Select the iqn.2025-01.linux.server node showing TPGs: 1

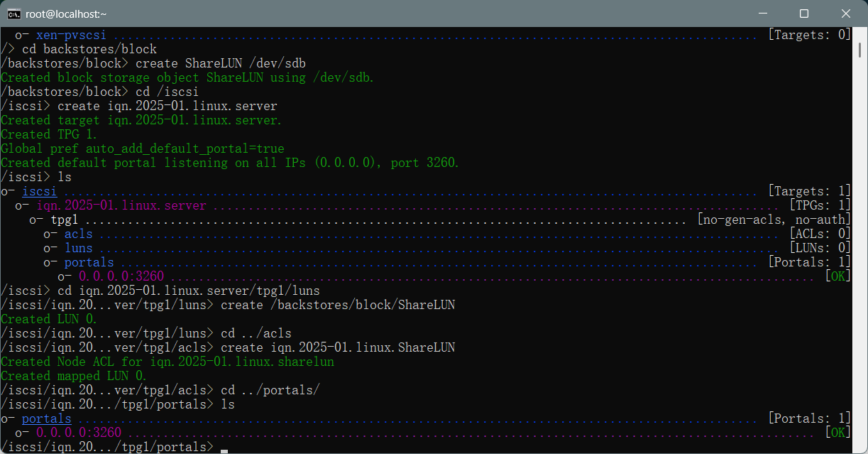point(121,205)
